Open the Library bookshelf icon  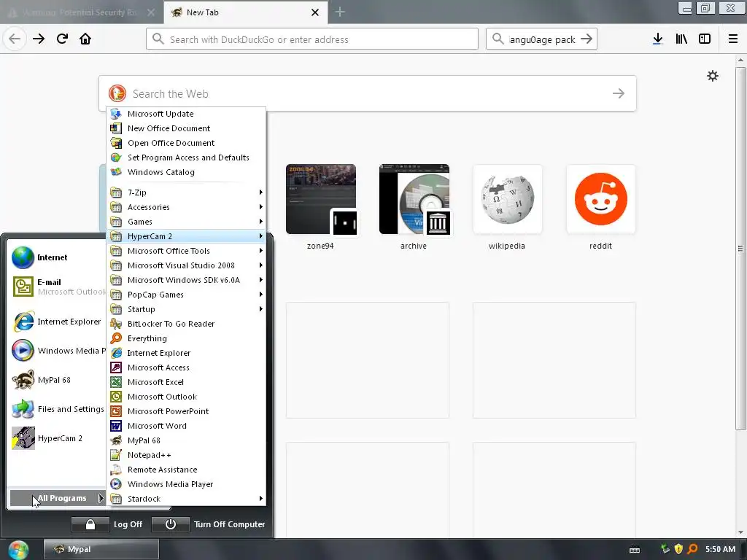(681, 39)
